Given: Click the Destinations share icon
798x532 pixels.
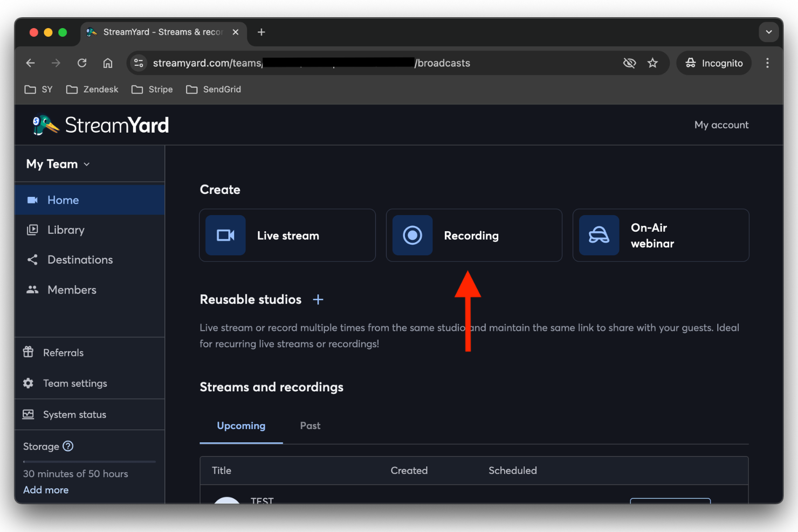Looking at the screenshot, I should coord(32,260).
